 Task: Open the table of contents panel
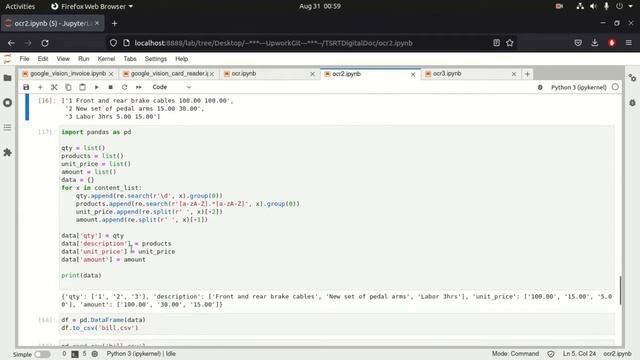(x=7, y=127)
